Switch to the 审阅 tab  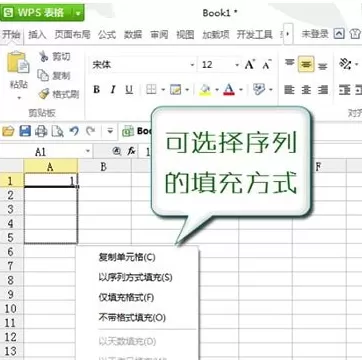click(159, 34)
